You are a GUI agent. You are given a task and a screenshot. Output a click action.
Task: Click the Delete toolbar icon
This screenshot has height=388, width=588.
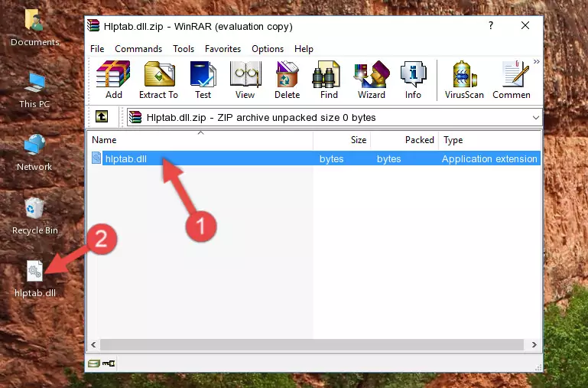click(287, 80)
